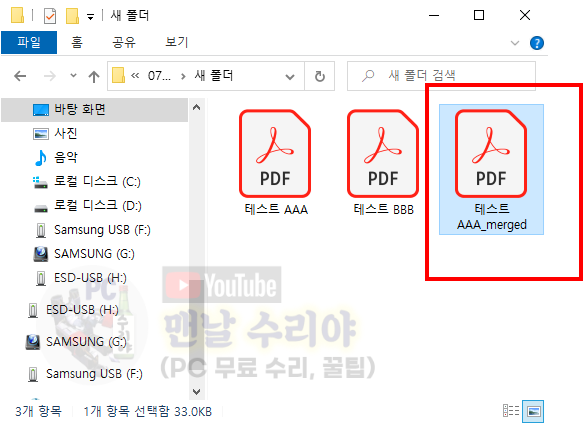Click the 새 폴더 breadcrumb in the address bar
583x424 pixels.
click(214, 76)
